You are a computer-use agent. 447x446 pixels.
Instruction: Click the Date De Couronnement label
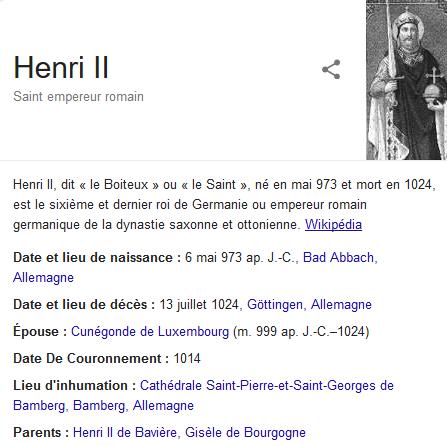(91, 359)
